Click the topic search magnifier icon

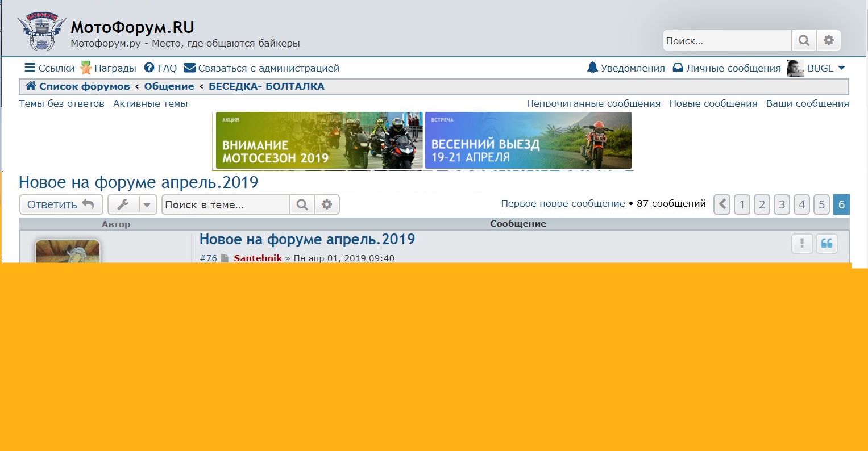tap(302, 204)
